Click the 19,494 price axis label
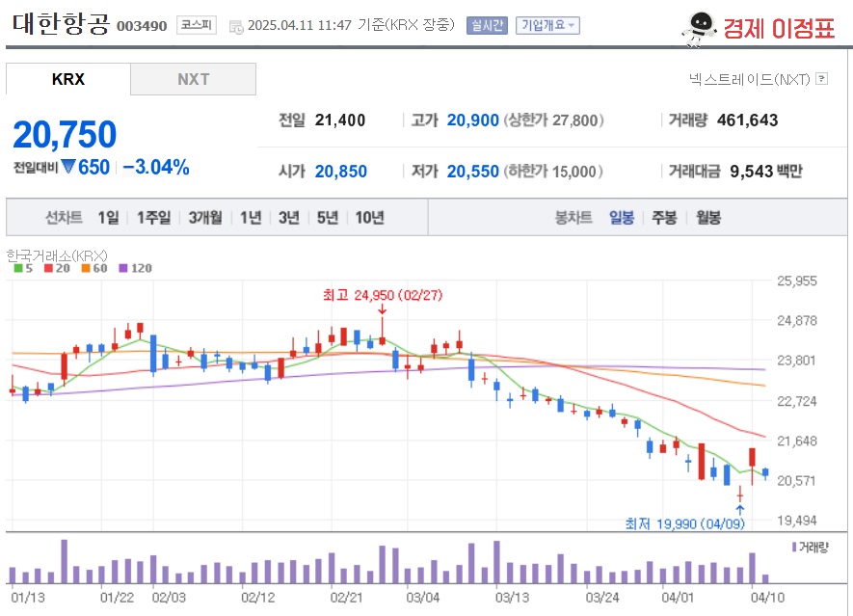Viewport: 853px width, 616px height. coord(797,521)
